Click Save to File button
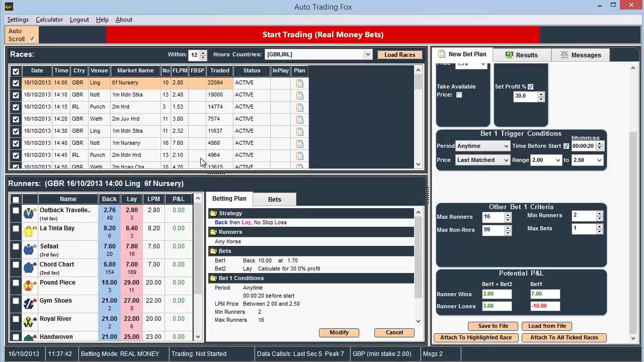Screen dimensions: 644x362 pos(493,326)
